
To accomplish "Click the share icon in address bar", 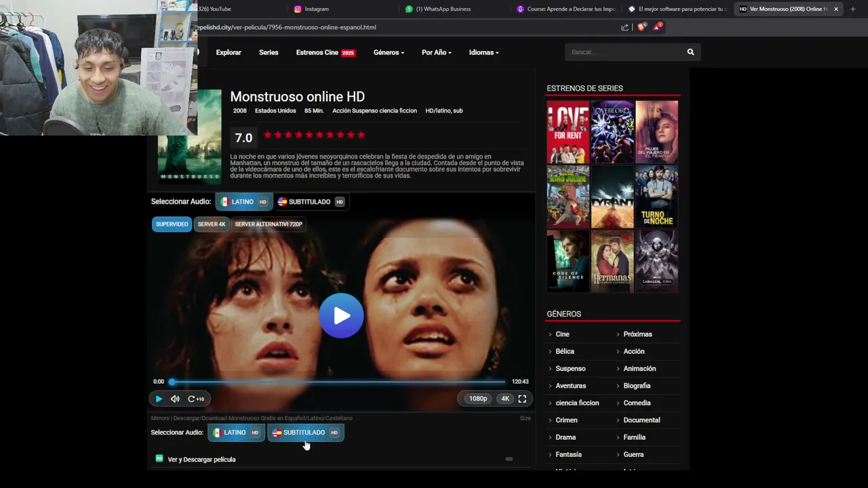I will [x=625, y=27].
